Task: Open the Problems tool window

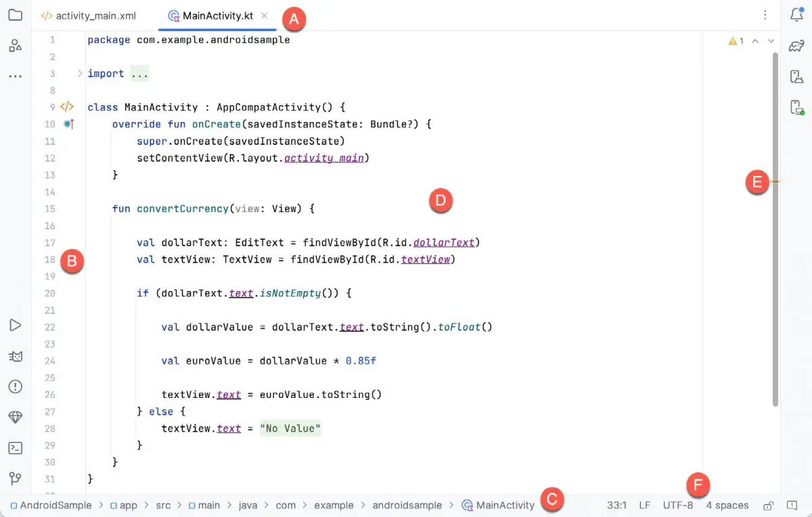Action: (15, 386)
